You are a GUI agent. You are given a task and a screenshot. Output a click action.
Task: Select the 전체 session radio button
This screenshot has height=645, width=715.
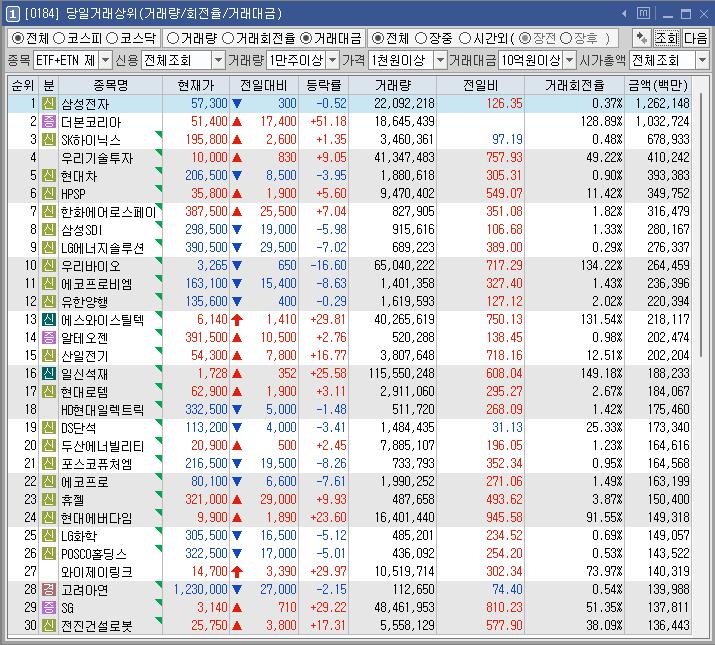coord(378,38)
